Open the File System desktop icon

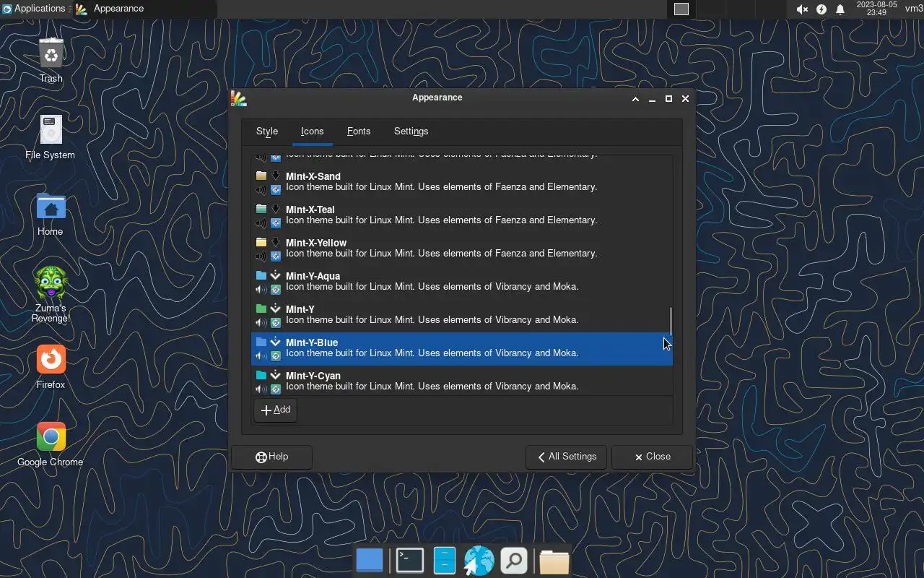point(51,131)
